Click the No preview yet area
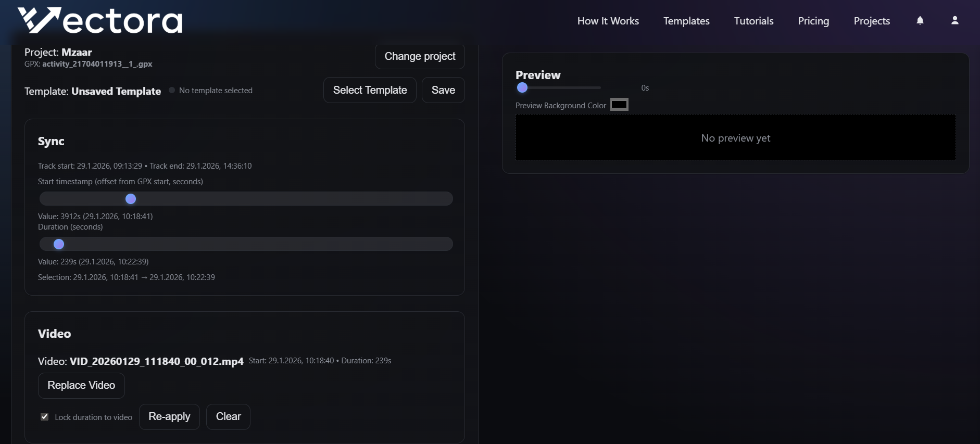The image size is (980, 444). [735, 137]
